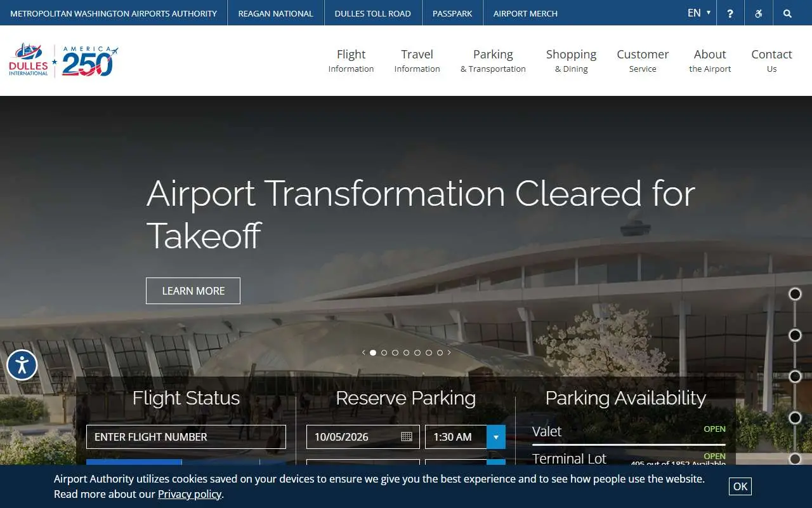Open the Airport Merch link
The height and width of the screenshot is (508, 812).
coord(525,13)
